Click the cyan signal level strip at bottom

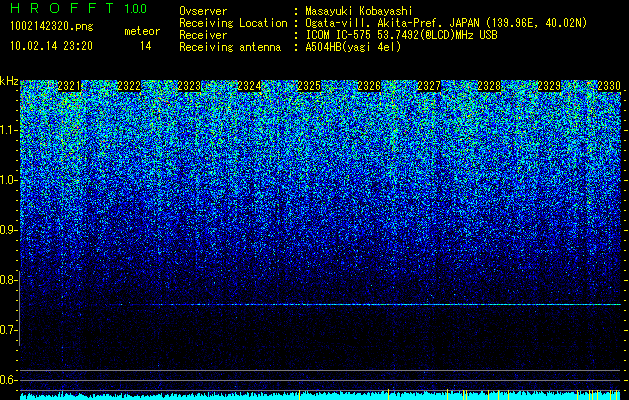320,396
